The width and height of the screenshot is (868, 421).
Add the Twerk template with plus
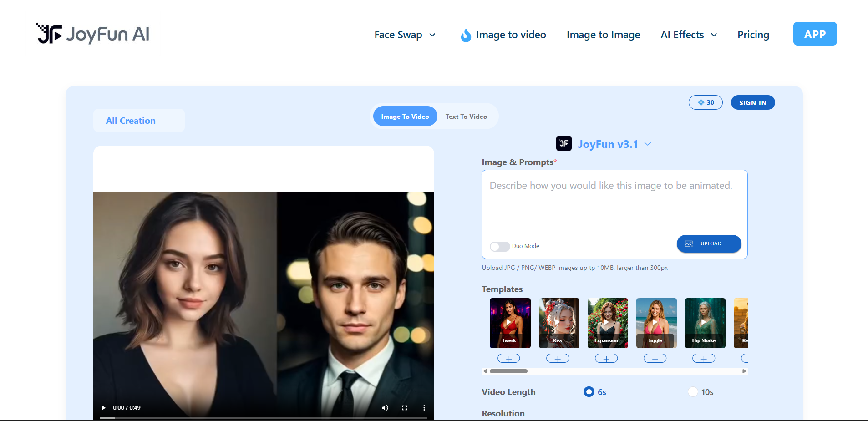[x=509, y=359]
